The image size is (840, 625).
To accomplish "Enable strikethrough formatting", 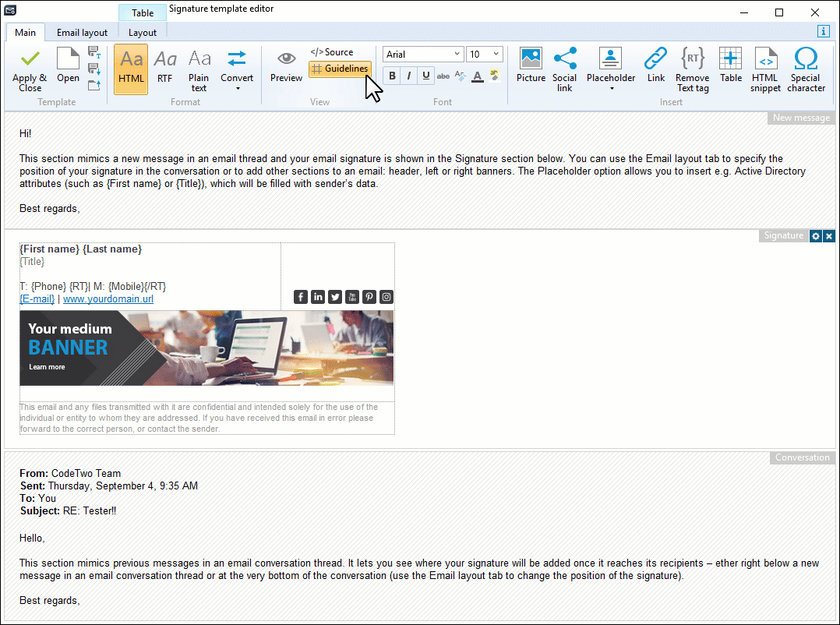I will (x=443, y=75).
